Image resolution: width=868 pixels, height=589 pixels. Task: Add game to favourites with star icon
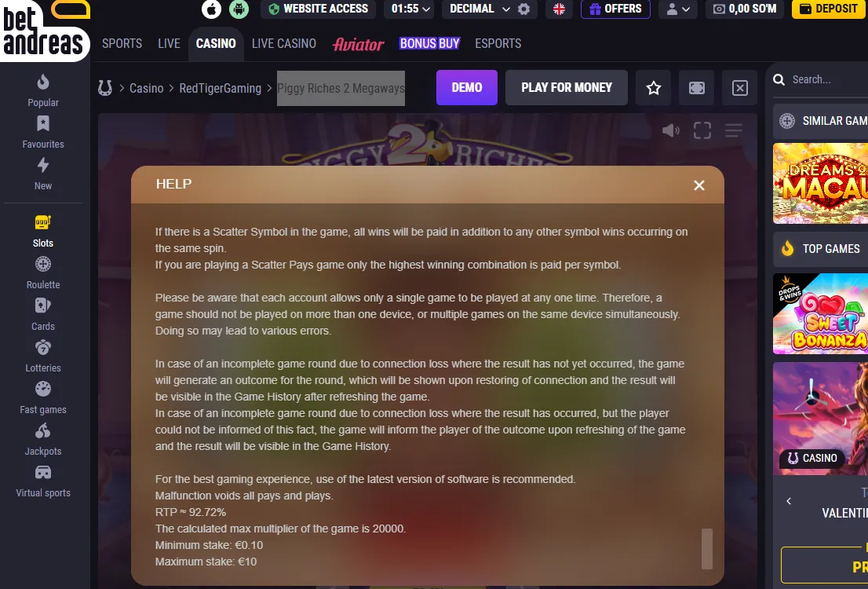(653, 87)
